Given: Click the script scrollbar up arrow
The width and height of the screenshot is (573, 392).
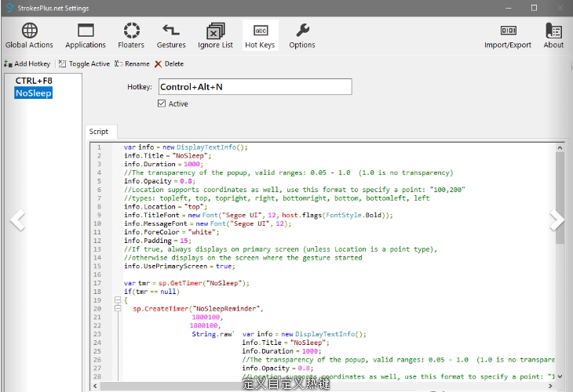Looking at the screenshot, I should pyautogui.click(x=560, y=148).
